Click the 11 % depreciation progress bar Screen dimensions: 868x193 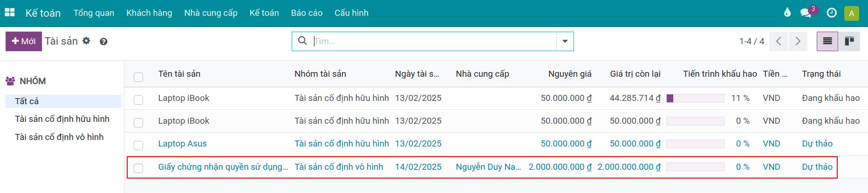point(695,98)
